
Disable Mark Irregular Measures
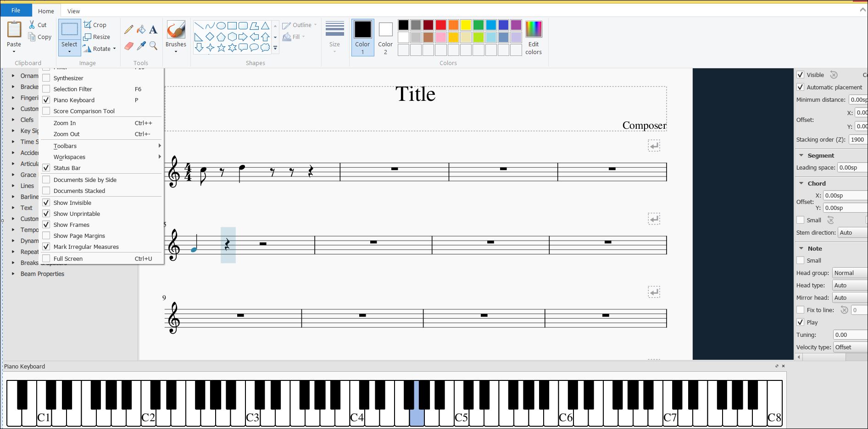point(85,247)
